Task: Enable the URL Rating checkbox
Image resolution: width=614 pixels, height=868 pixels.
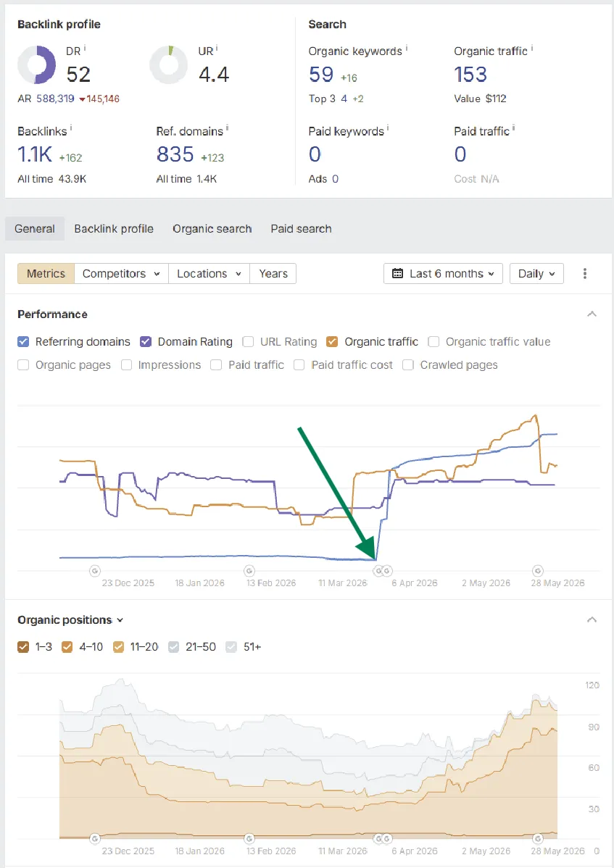Action: point(248,341)
